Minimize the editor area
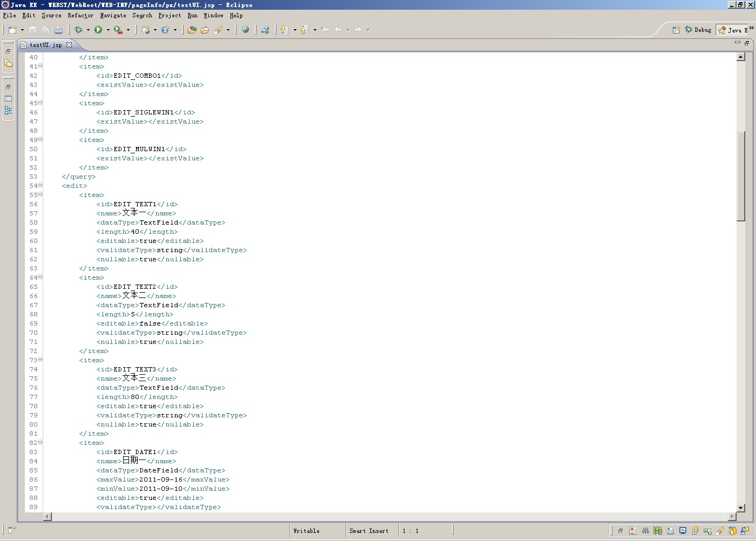This screenshot has width=756, height=541. 737,43
